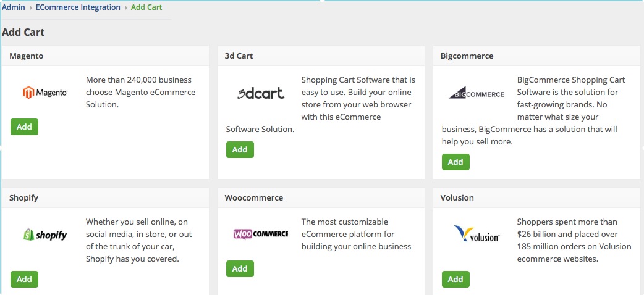This screenshot has width=644, height=295.
Task: Click the Add Cart breadcrumb item
Action: click(146, 7)
